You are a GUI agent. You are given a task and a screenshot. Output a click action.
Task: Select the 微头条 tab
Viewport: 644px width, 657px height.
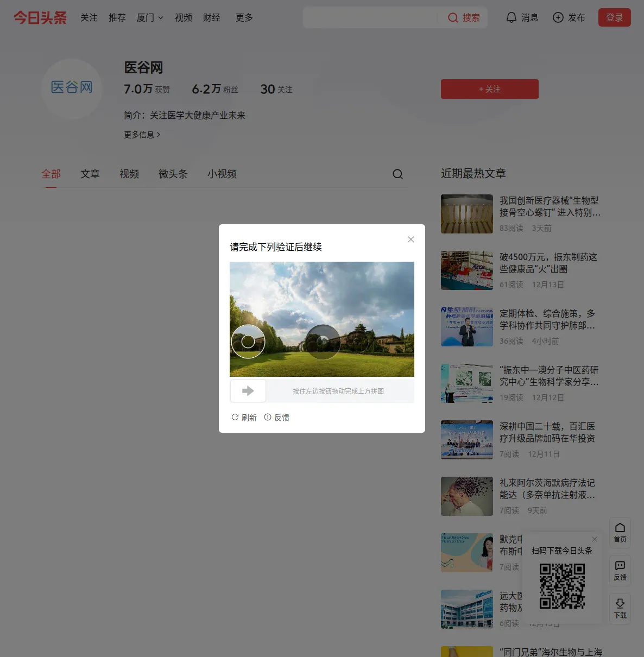point(173,174)
